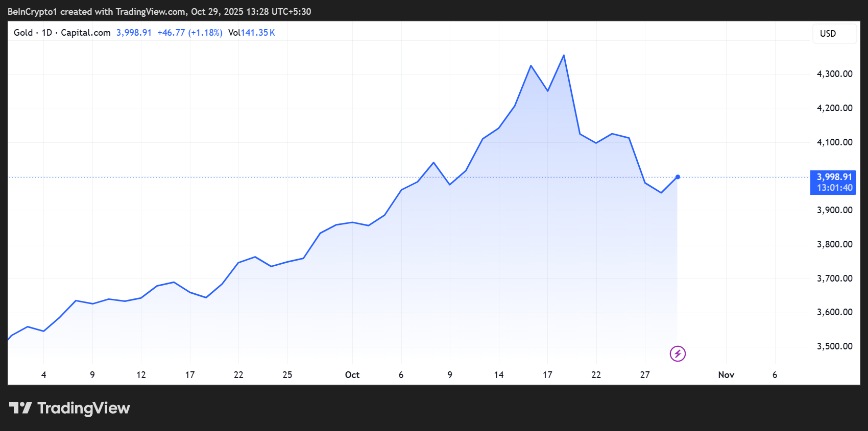Click the 4,200.00 price axis label

coord(834,108)
